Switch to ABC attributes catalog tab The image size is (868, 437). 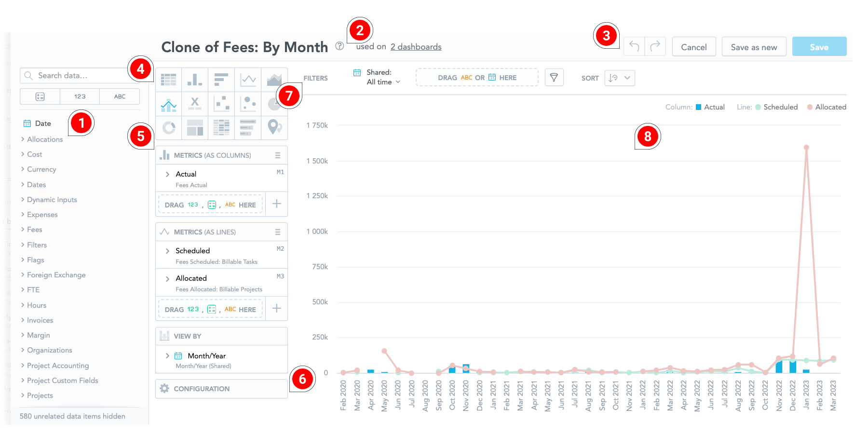(120, 96)
